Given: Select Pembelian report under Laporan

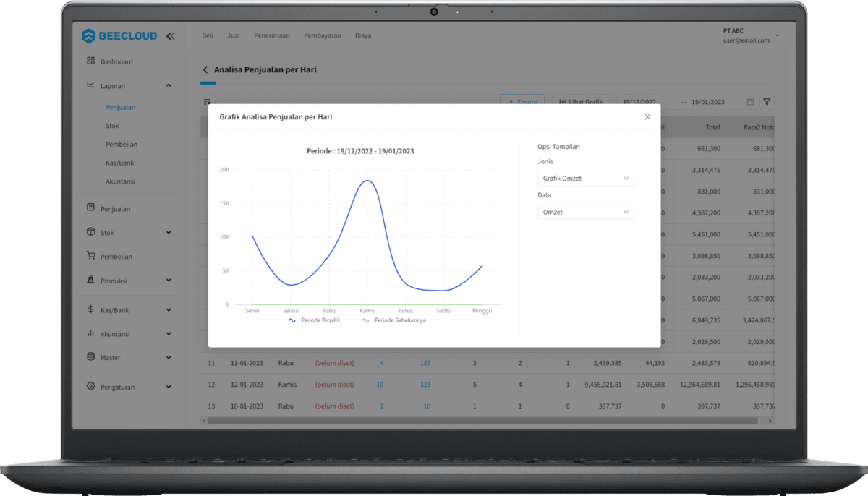Looking at the screenshot, I should (122, 145).
